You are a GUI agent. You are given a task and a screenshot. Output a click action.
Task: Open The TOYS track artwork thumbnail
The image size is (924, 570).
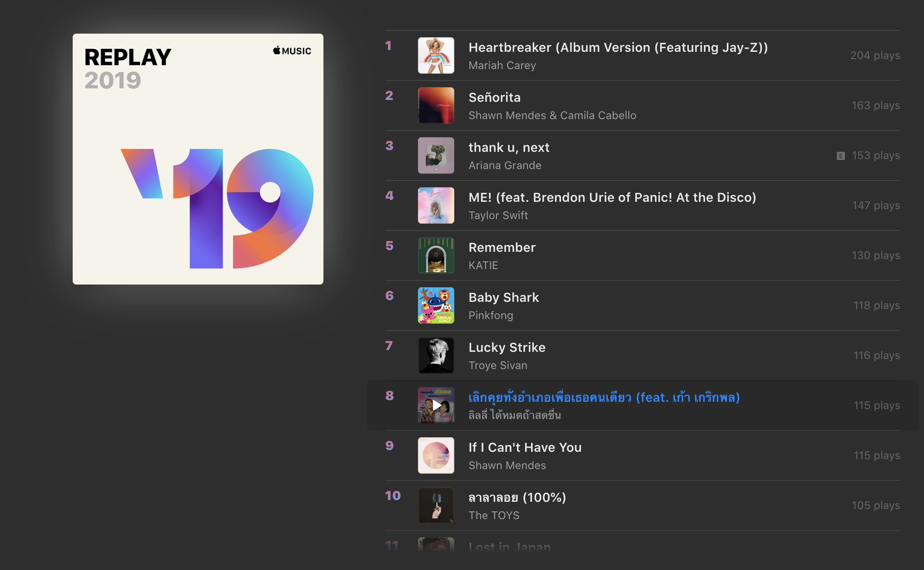(436, 505)
